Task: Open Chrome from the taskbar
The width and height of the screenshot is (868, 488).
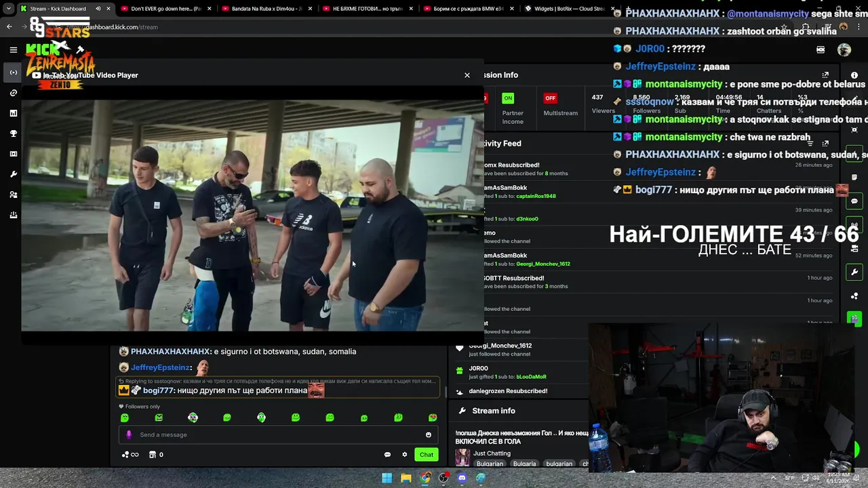Action: 425,478
